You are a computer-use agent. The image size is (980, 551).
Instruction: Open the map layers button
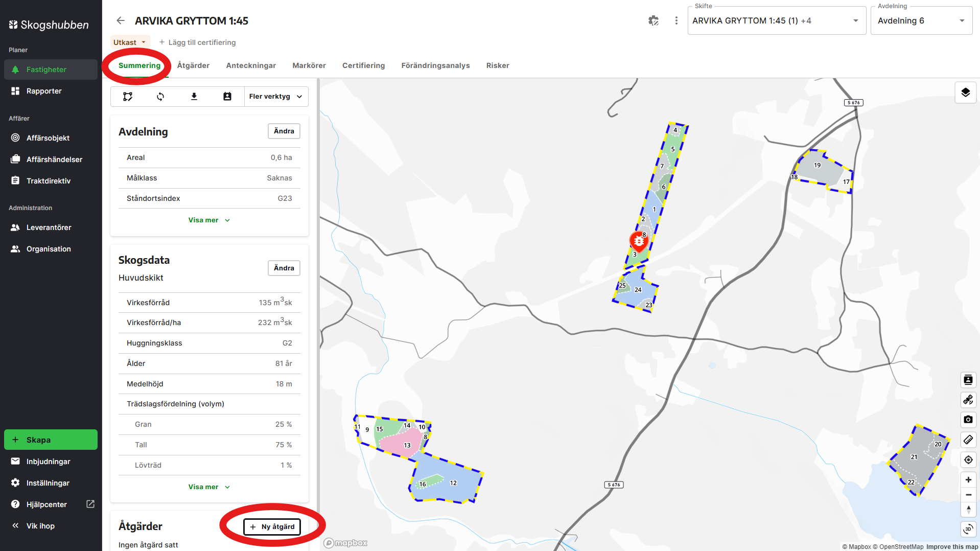[x=965, y=93]
